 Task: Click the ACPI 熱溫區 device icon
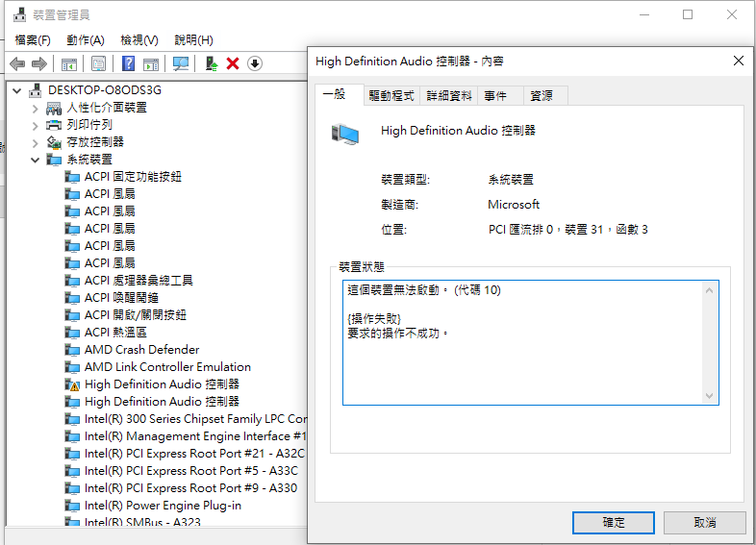72,333
